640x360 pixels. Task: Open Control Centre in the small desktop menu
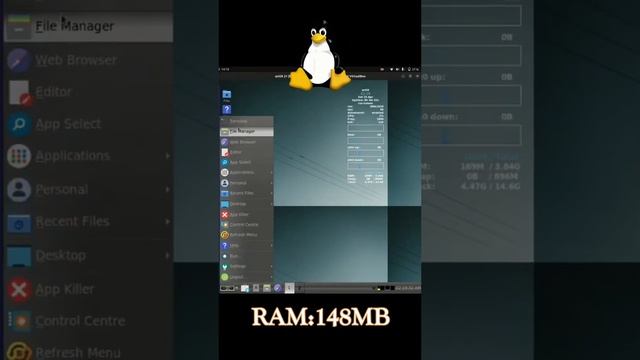coord(247,224)
